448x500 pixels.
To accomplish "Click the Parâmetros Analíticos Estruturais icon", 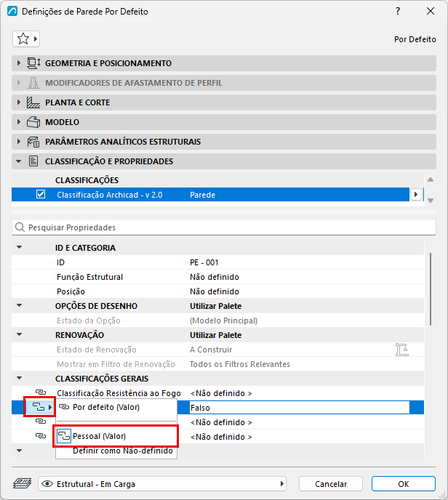I will [x=33, y=142].
